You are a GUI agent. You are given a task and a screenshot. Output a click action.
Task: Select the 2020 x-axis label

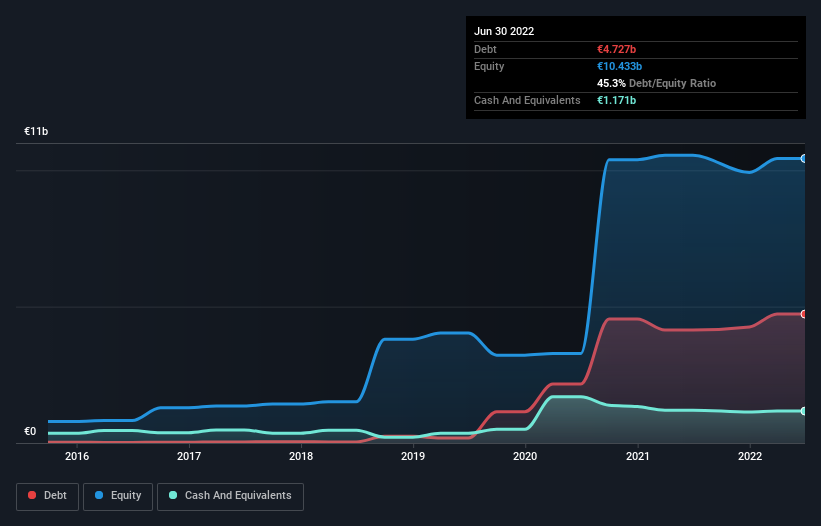[525, 456]
